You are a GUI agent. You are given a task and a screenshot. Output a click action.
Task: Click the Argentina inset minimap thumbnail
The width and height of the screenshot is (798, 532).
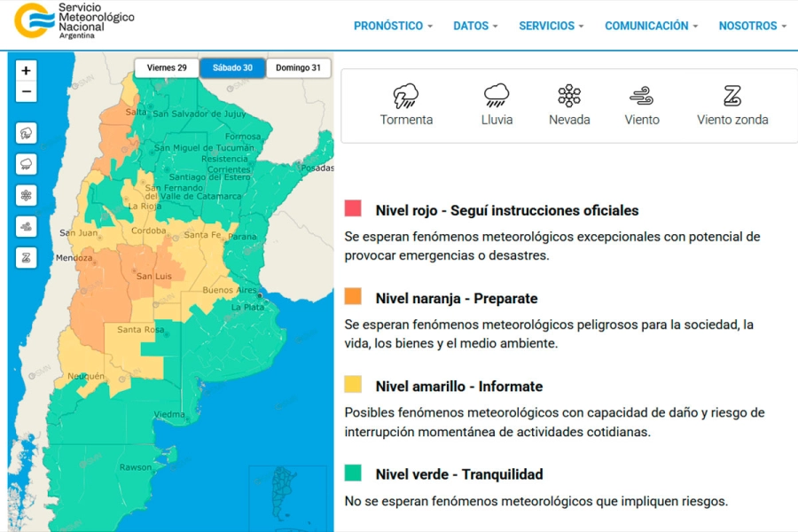pyautogui.click(x=286, y=497)
